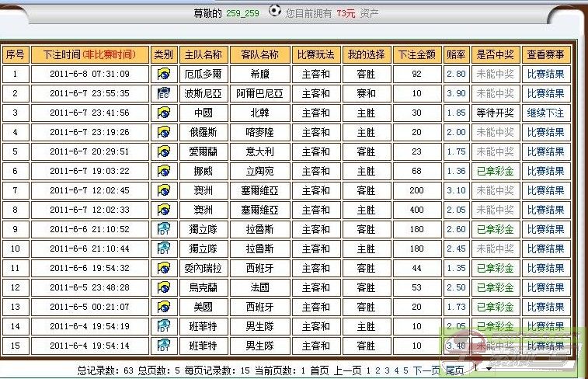588x379 pixels.
Task: Click the 下注时间 column header
Action: (x=89, y=55)
